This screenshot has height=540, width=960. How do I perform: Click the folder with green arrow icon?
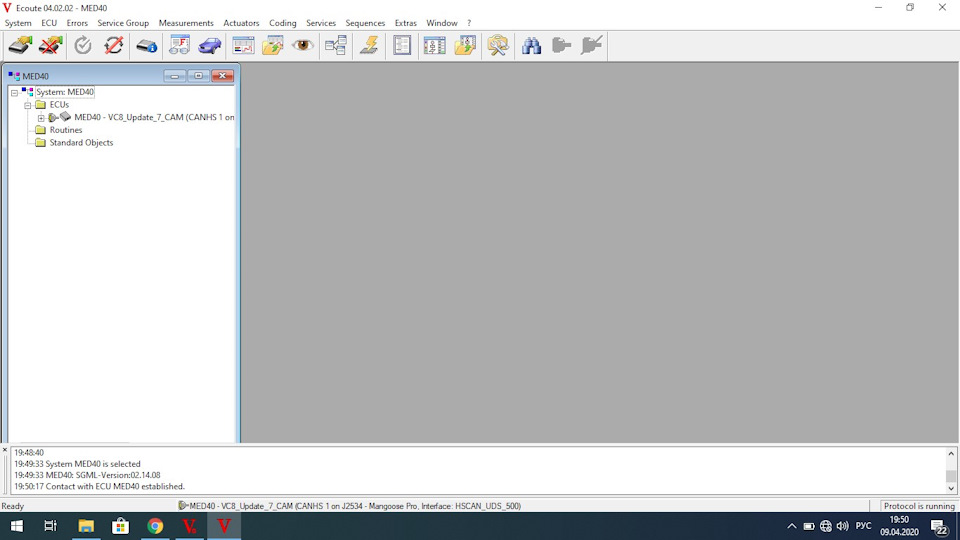[273, 45]
